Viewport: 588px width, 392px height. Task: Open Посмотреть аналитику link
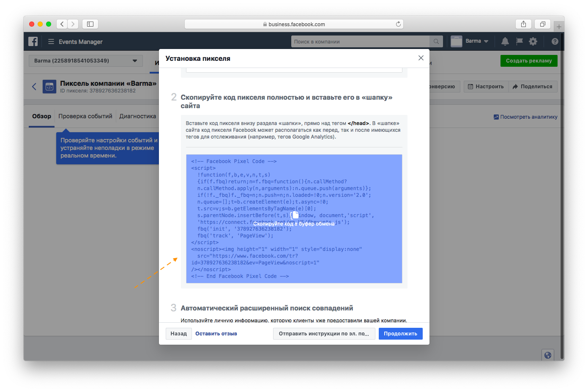click(525, 117)
